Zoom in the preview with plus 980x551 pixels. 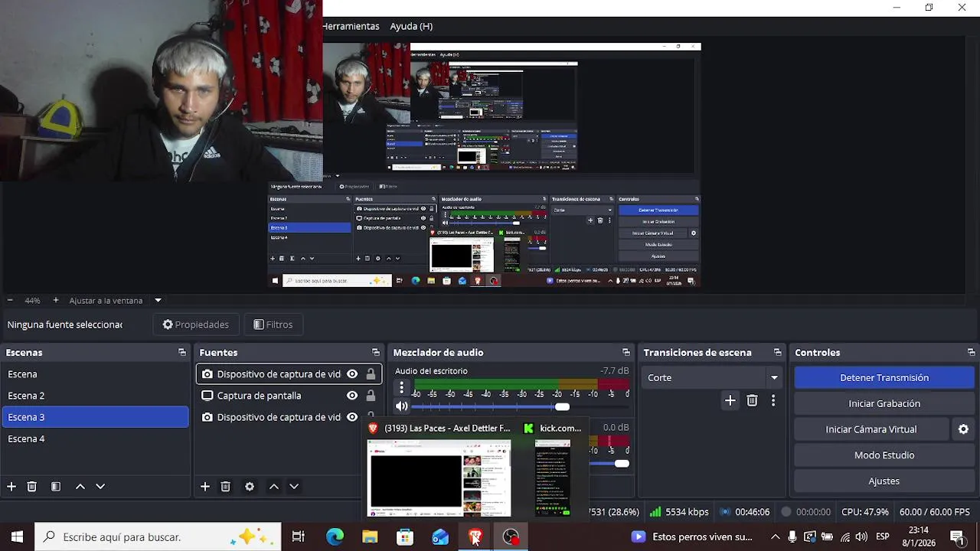(56, 301)
